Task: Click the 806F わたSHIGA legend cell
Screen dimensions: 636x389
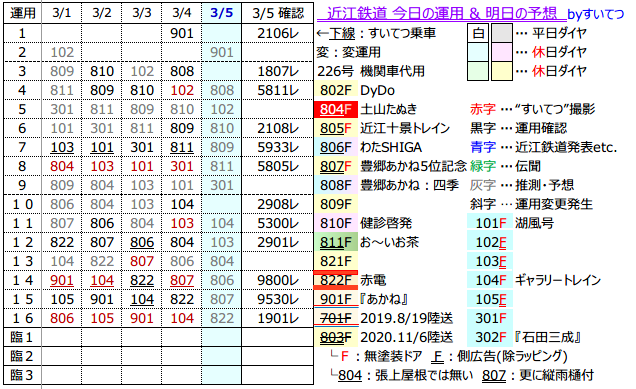Action: [336, 147]
